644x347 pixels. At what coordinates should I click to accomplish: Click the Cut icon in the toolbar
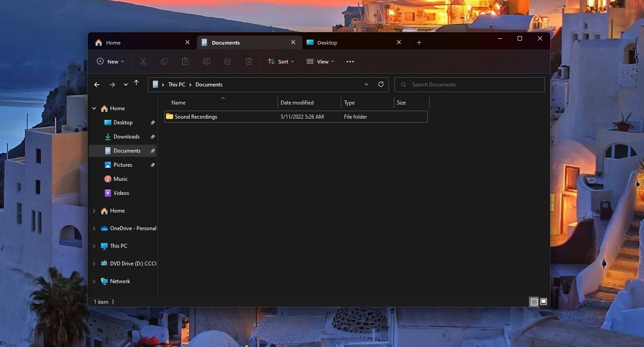pos(143,61)
